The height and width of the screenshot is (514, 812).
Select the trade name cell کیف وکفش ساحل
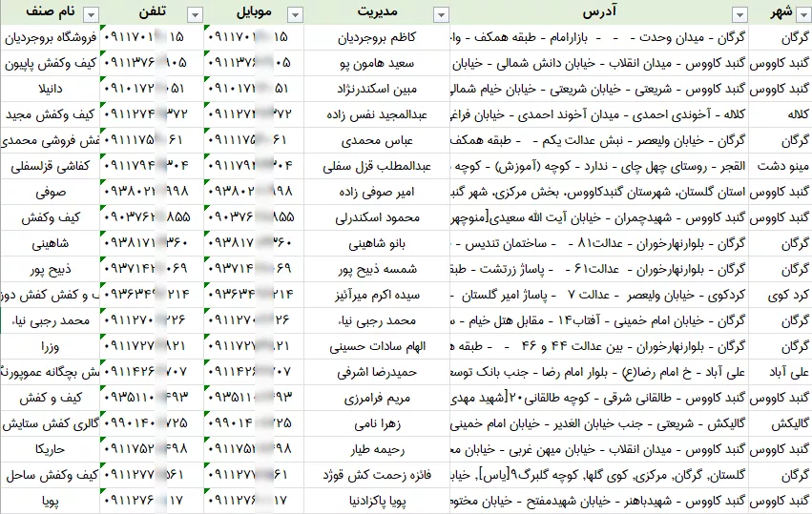click(50, 475)
